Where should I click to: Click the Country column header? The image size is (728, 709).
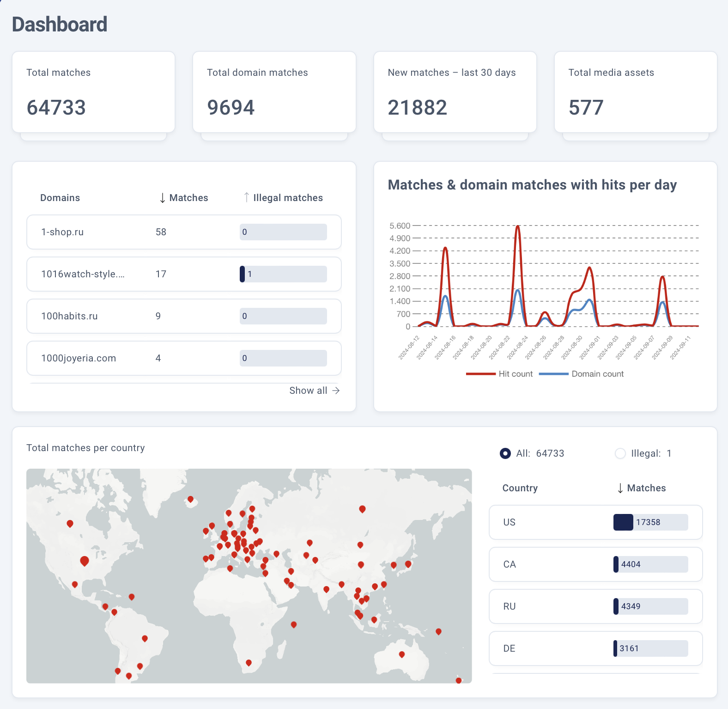tap(520, 488)
